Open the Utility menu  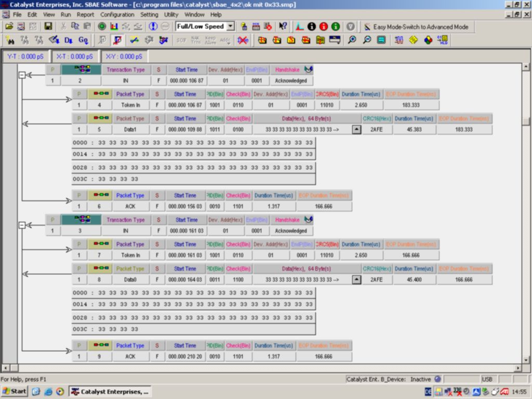click(171, 15)
